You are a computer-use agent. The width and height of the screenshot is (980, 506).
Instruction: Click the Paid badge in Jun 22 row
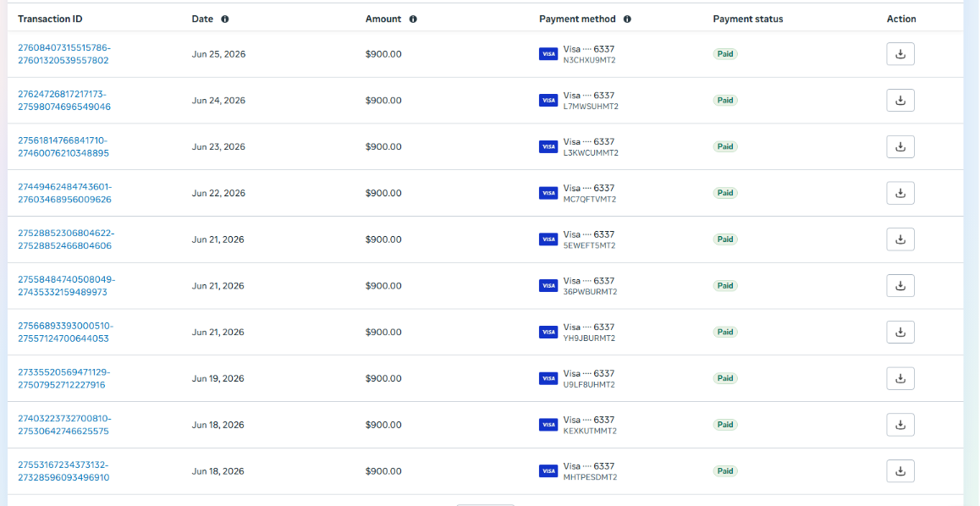(x=725, y=193)
